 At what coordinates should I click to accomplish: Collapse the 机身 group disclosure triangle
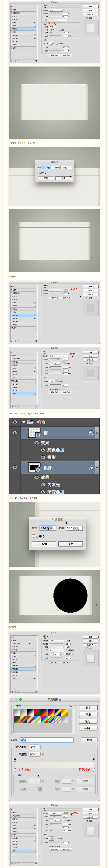pyautogui.click(x=24, y=422)
